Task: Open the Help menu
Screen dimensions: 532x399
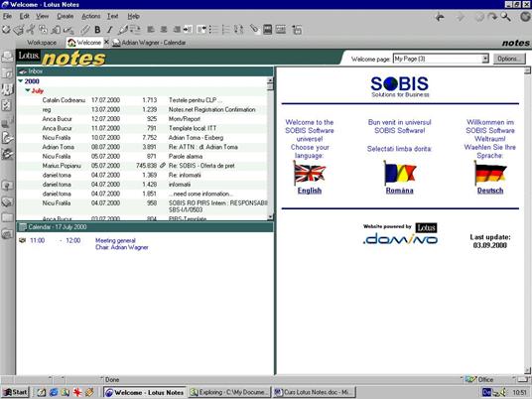Action: click(x=134, y=16)
